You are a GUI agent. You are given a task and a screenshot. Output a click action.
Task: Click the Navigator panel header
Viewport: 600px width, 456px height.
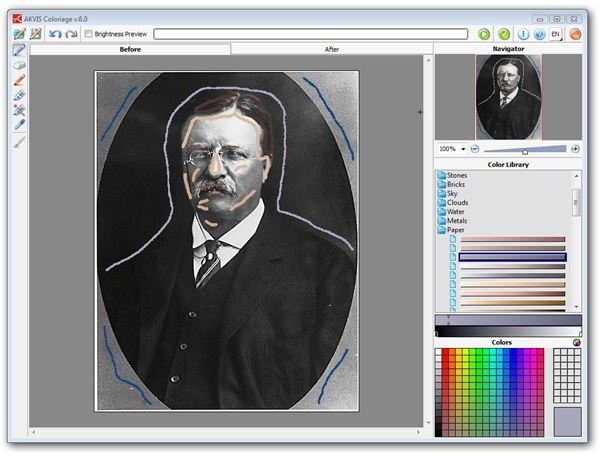tap(508, 49)
